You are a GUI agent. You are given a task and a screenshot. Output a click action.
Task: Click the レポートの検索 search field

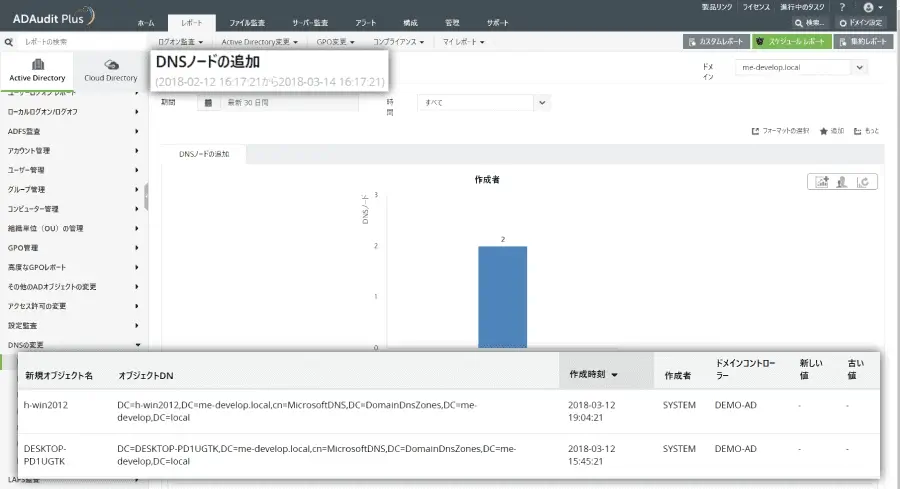[x=80, y=42]
